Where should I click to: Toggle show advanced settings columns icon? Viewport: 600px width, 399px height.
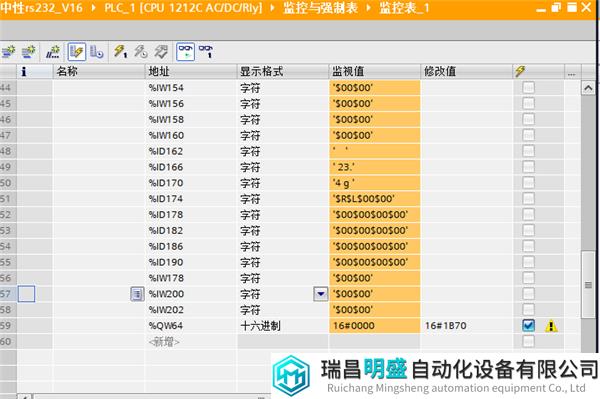(96, 52)
